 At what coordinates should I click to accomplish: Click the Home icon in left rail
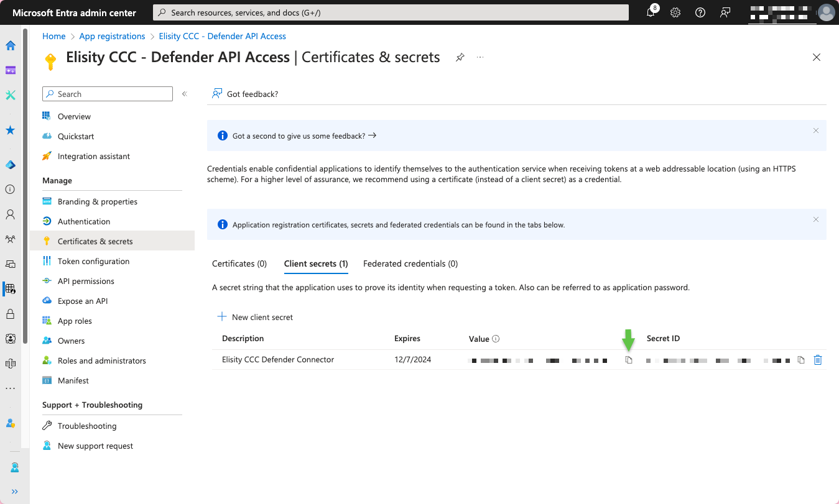pos(11,45)
